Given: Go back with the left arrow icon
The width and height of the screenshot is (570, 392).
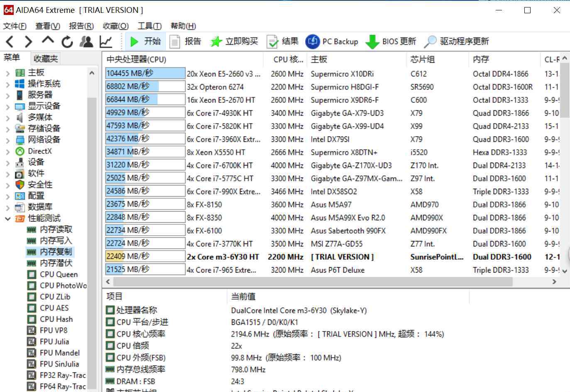Looking at the screenshot, I should 10,41.
